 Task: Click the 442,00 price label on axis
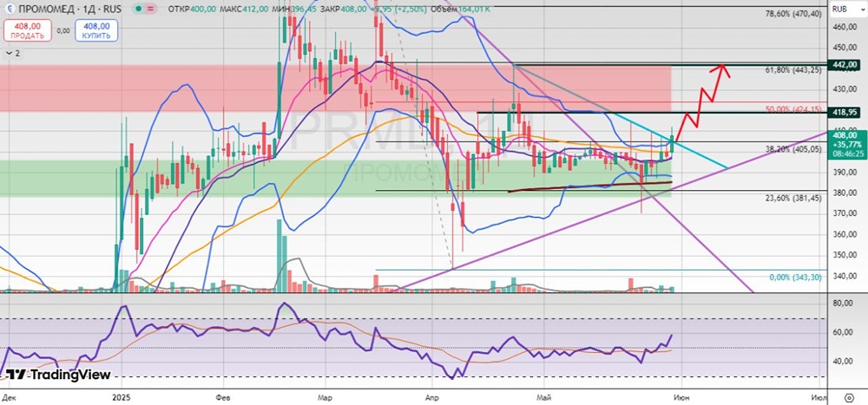click(x=845, y=65)
